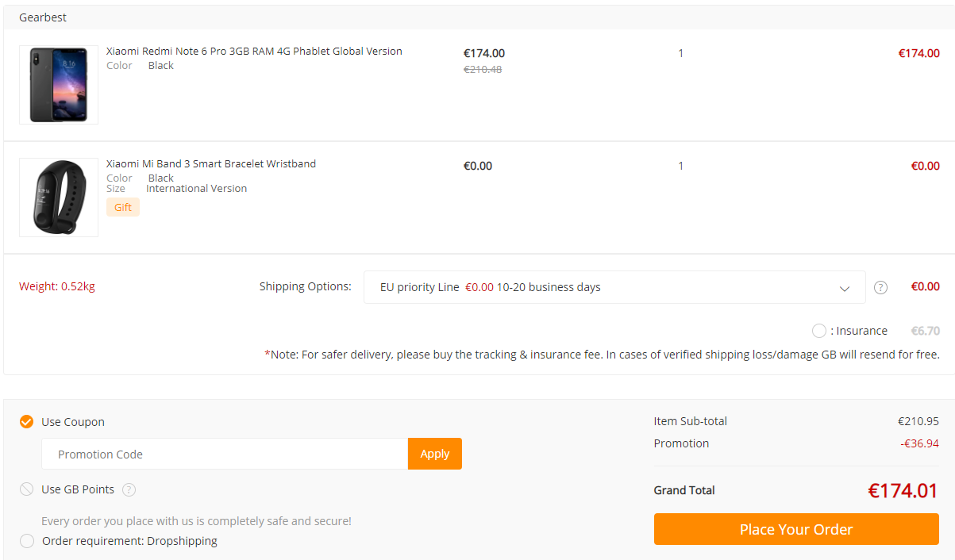Click the shipping options help question icon

click(x=880, y=287)
